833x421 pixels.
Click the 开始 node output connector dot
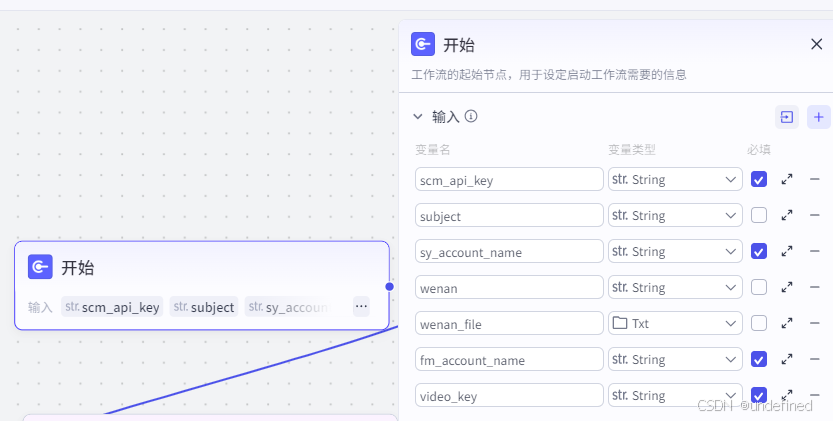click(389, 287)
